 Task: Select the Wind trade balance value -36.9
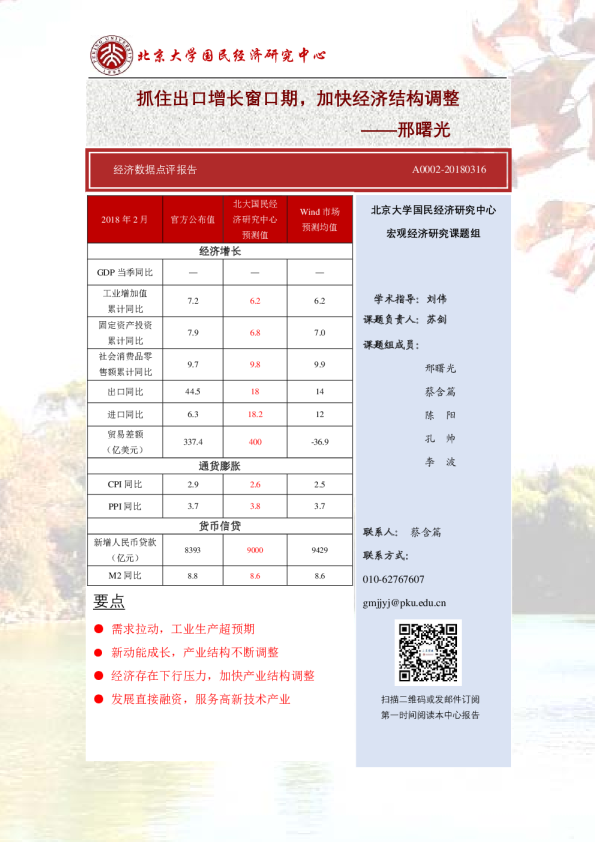(320, 442)
